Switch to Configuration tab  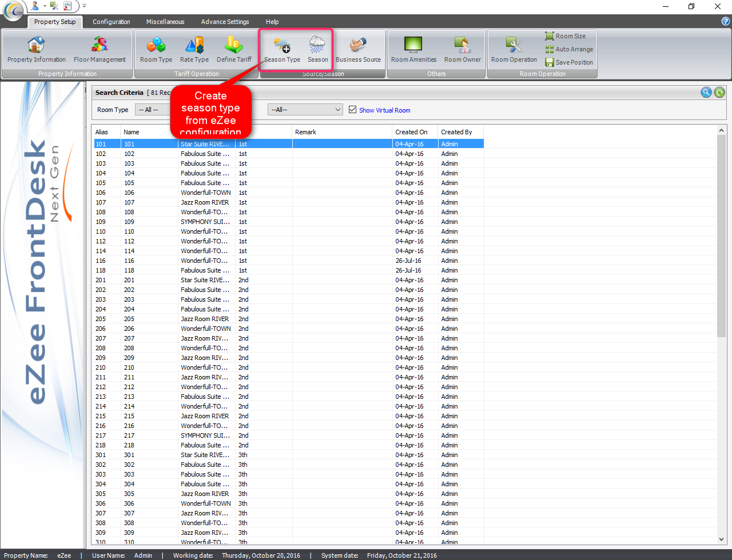pos(112,22)
